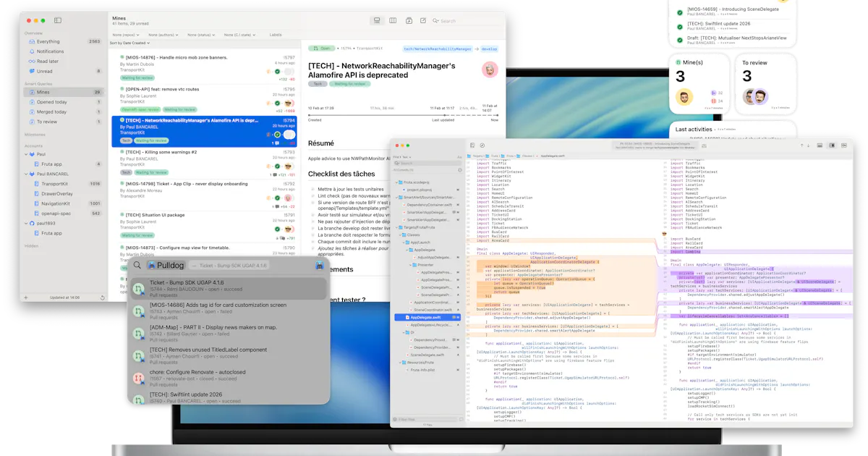This screenshot has height=456, width=868.
Task: Click the develop target branch tag
Action: (x=490, y=48)
